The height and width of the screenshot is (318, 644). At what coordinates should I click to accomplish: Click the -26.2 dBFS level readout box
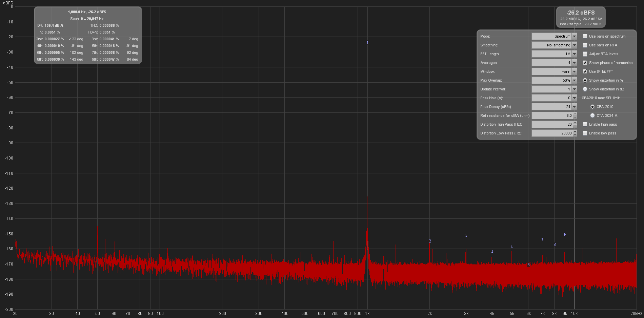581,17
